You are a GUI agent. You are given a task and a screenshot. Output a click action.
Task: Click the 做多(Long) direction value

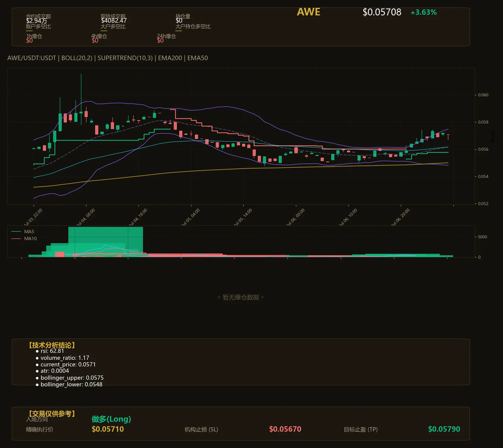click(x=111, y=419)
